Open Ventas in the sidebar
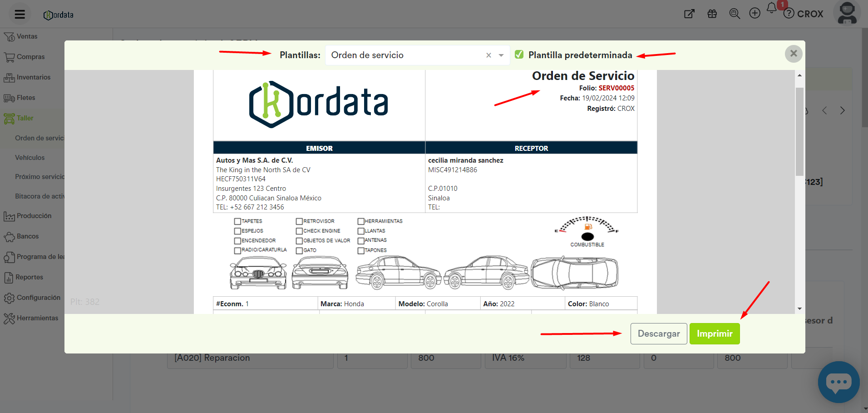This screenshot has width=868, height=413. coord(27,36)
